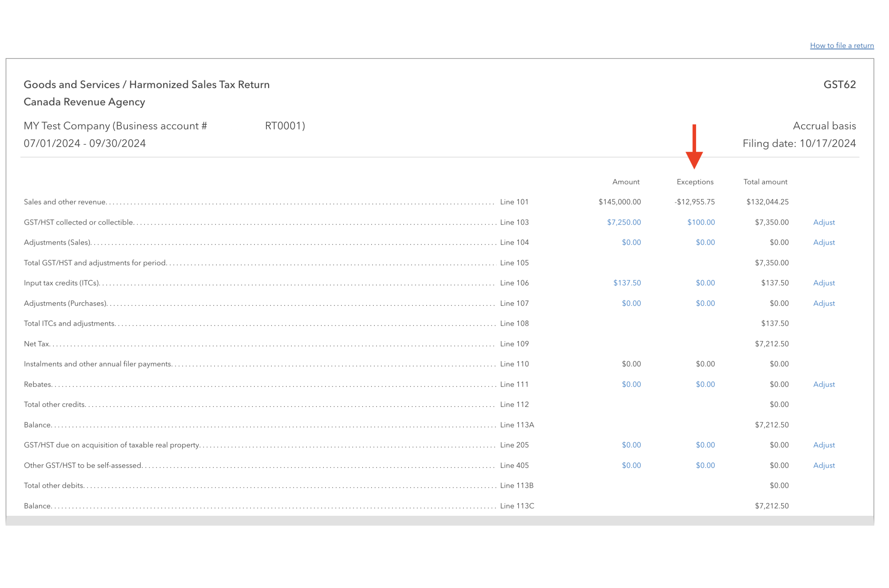Click the 'Net Tax' row label
Image resolution: width=889 pixels, height=588 pixels.
tap(37, 344)
